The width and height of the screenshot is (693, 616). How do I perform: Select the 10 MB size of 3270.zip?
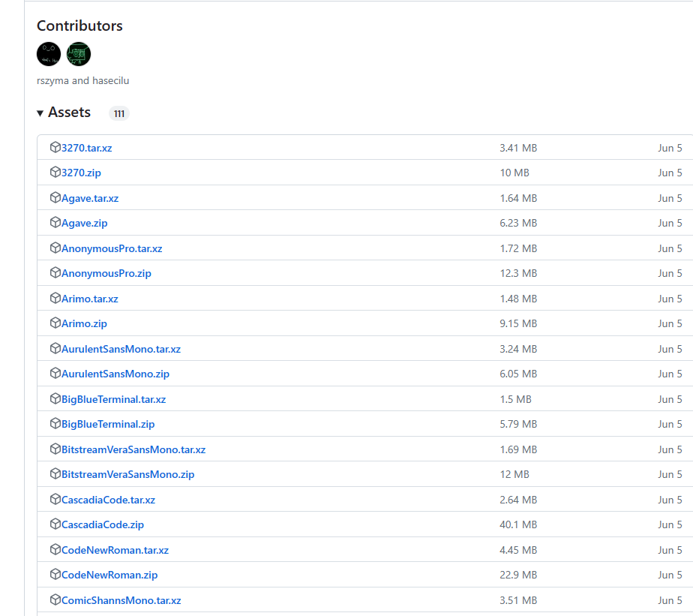tap(514, 173)
